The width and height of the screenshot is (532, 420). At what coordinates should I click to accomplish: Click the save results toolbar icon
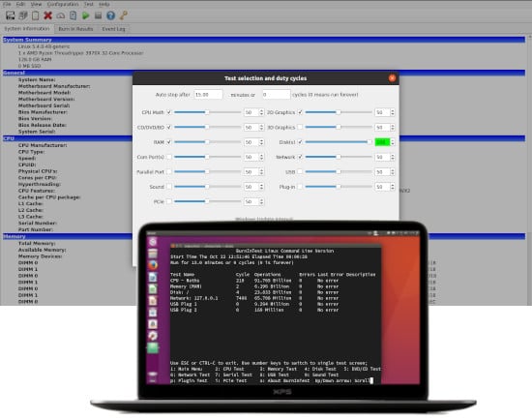coord(11,15)
